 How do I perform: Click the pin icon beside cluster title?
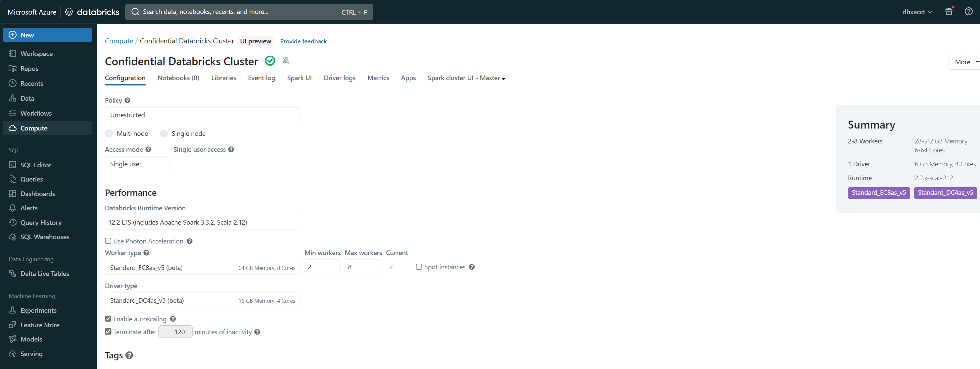(286, 61)
